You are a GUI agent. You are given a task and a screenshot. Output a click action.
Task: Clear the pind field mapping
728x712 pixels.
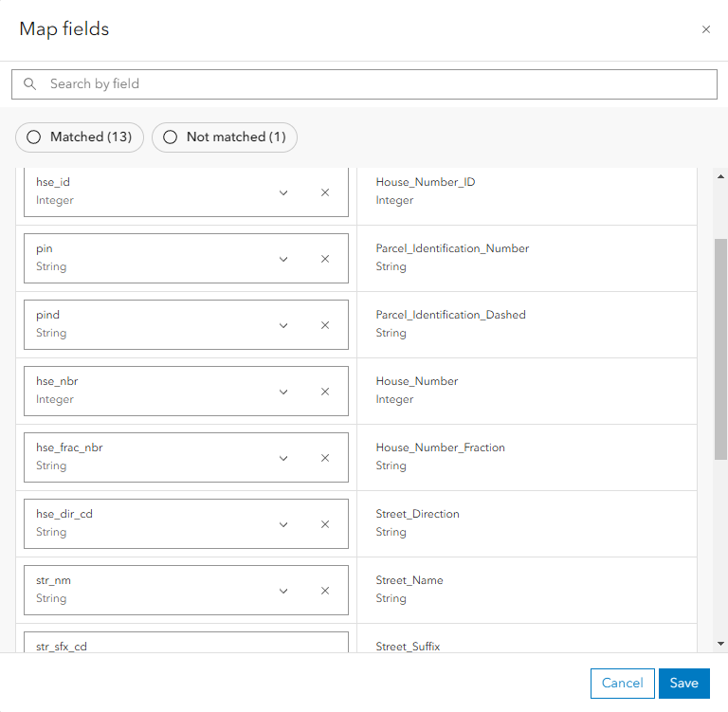[x=325, y=325]
